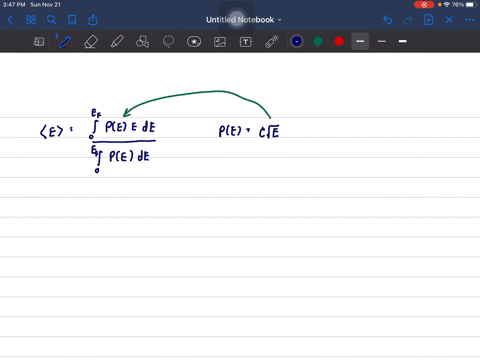
Task: Tap the red screen recording indicator
Action: point(424,5)
